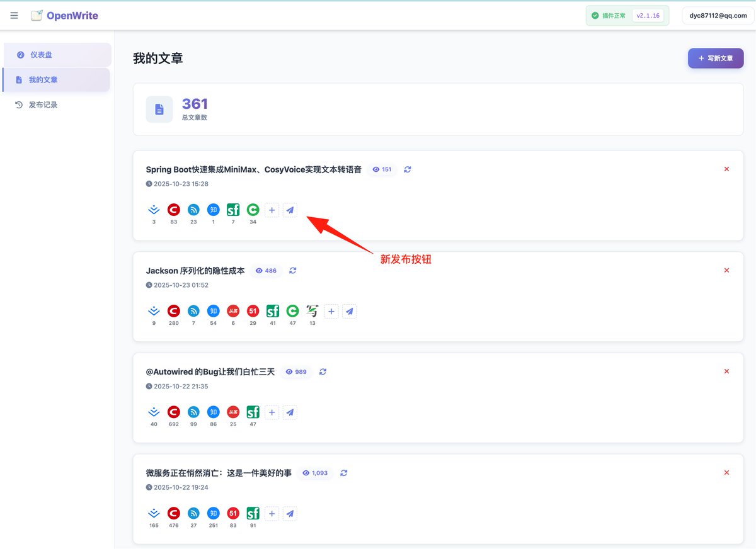Click the 361 总文章数 statistic

(195, 108)
